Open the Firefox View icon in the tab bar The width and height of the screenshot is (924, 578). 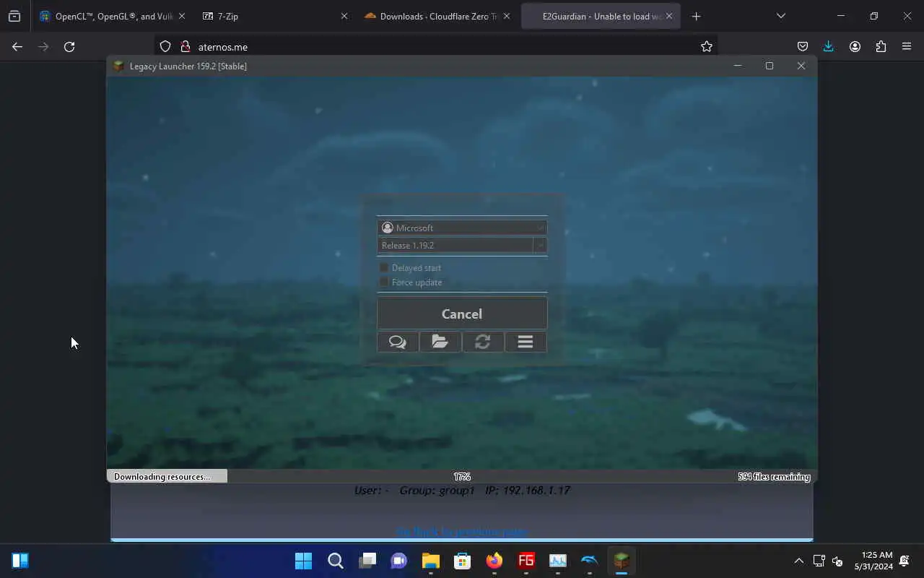(14, 16)
